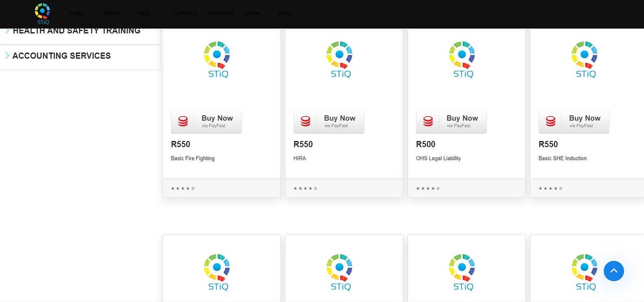Click star rating under Basic SHE Induction
The height and width of the screenshot is (302, 644).
pos(550,189)
